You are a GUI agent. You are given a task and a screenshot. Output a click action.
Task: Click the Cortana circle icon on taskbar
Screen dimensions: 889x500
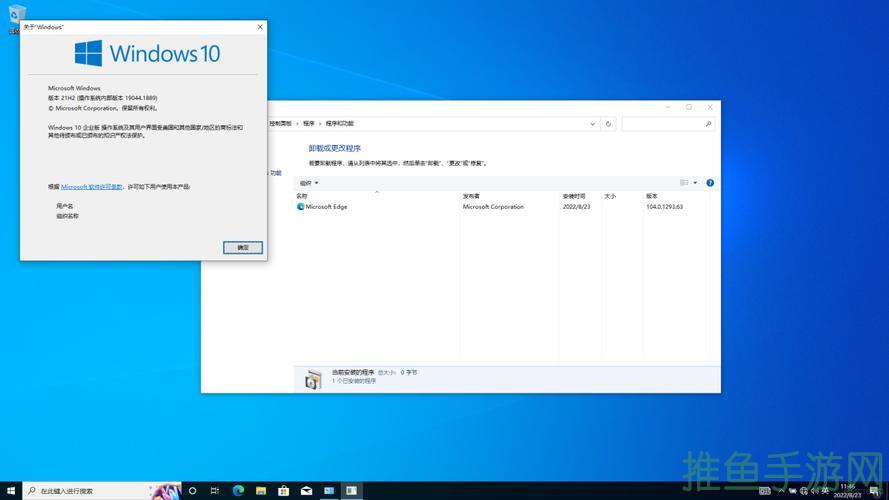coord(192,491)
